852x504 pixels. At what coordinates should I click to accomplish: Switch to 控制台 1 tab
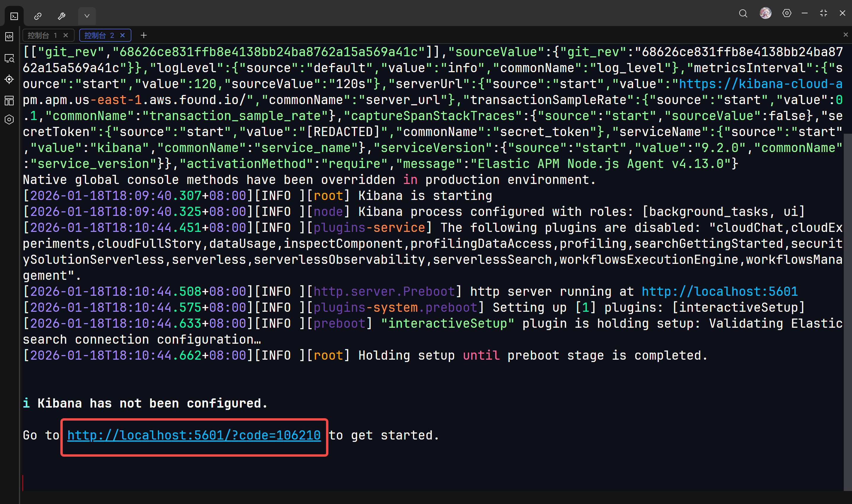[42, 35]
